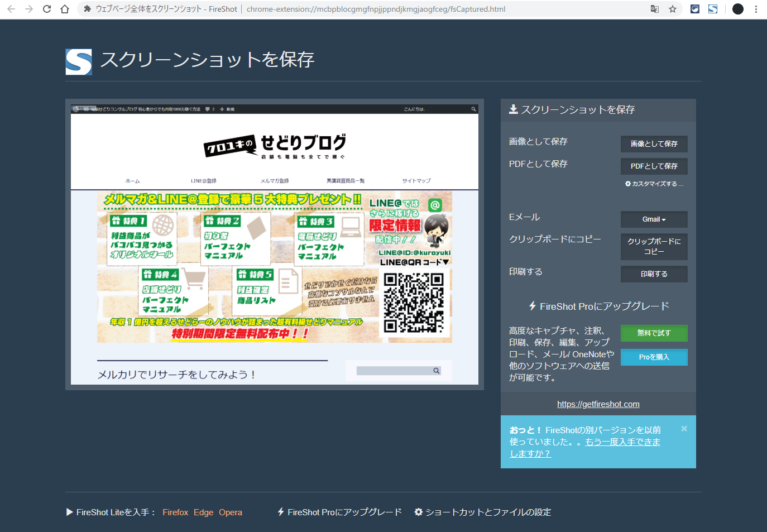The width and height of the screenshot is (767, 532).
Task: Open the Chrome profile avatar
Action: [x=738, y=9]
